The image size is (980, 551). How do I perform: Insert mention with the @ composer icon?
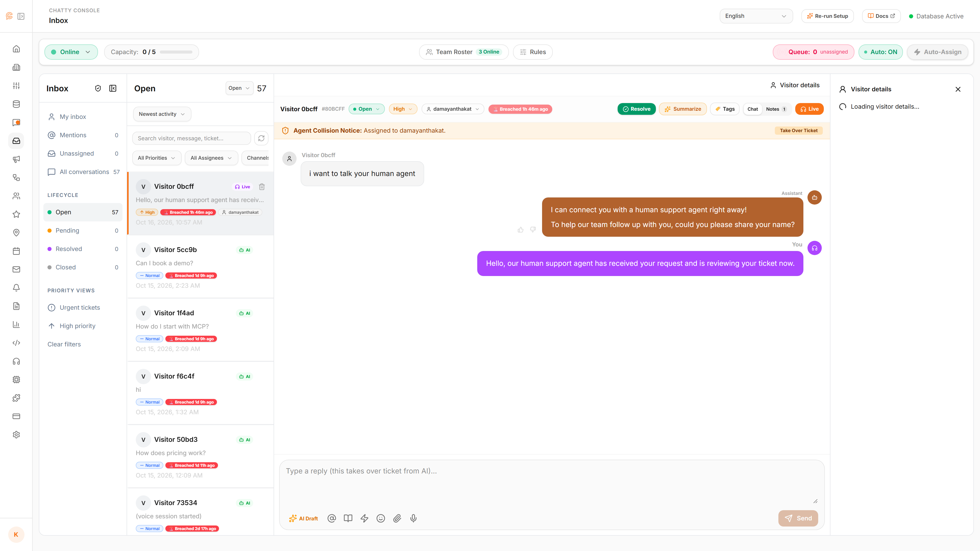pos(332,518)
